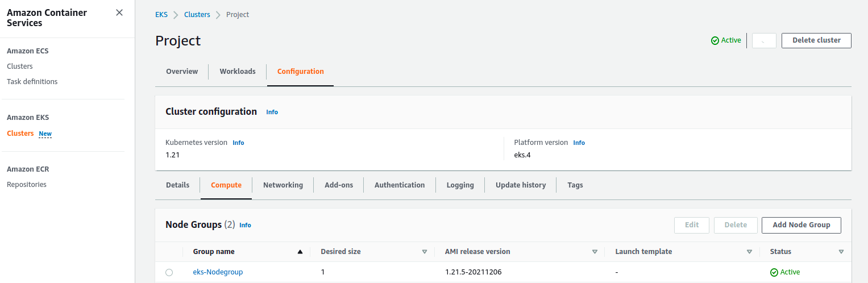Go to Clusters breadcrumb link
Screen dimensions: 868x283
(197, 15)
